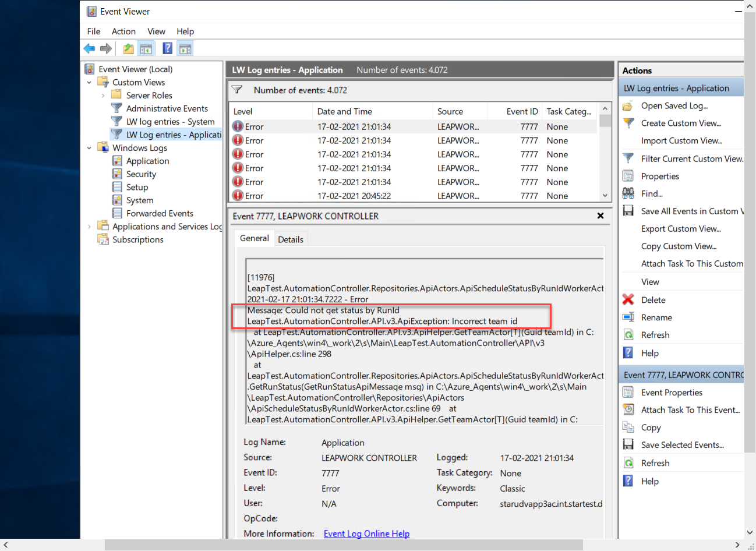This screenshot has height=551, width=756.
Task: Click the Save Selected Events disk icon
Action: point(628,444)
